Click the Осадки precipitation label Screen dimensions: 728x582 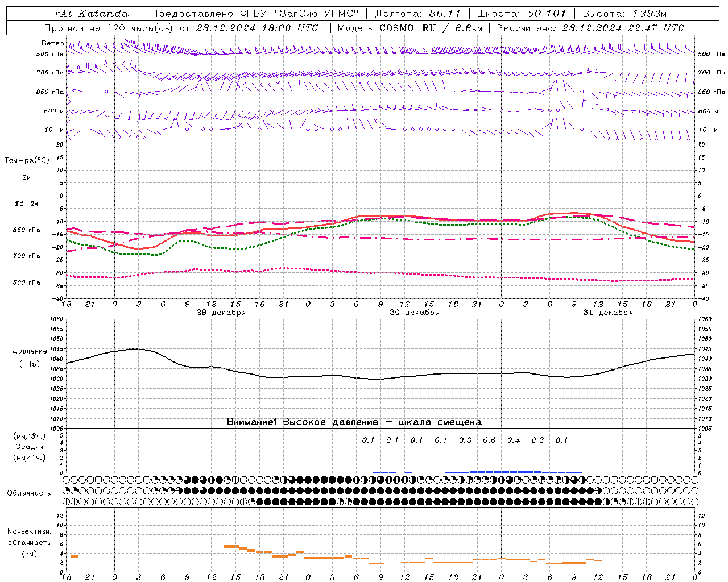30,447
